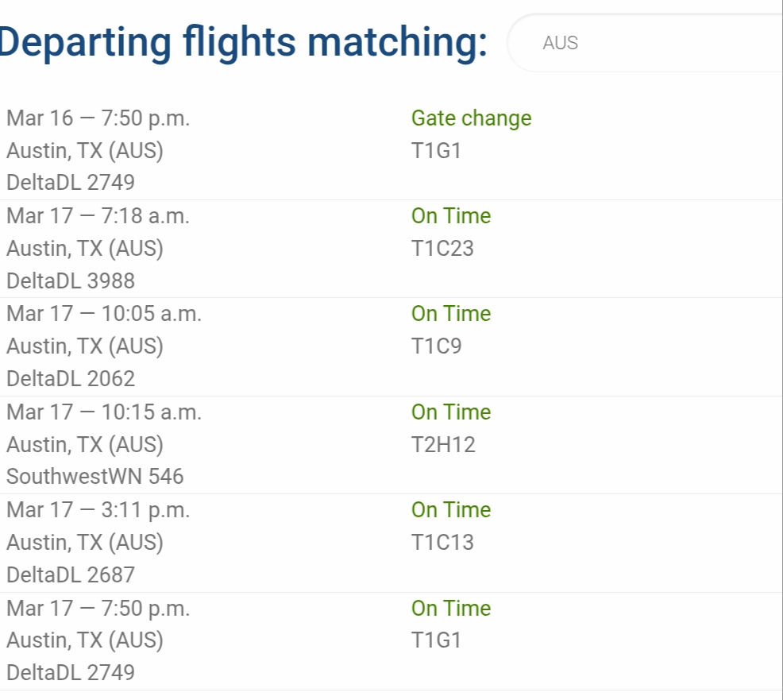
Task: Open the Mar 17 — 10:15 a.m. flight
Action: [104, 412]
